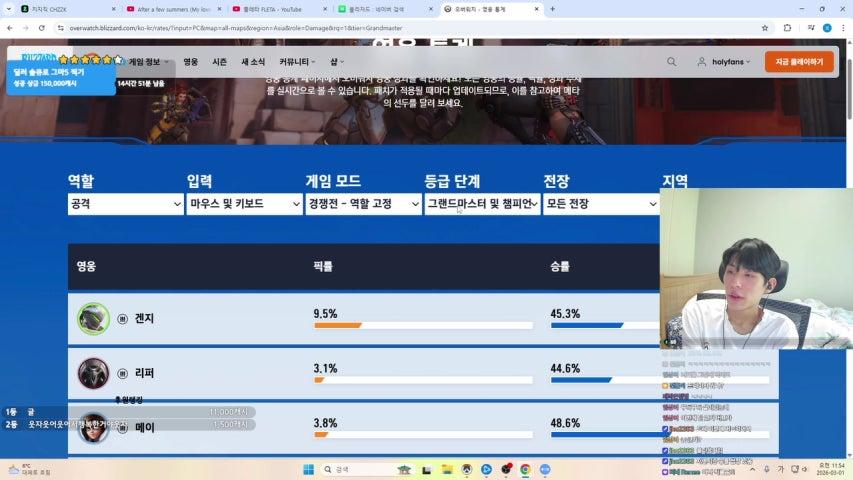Click the microphone icon in system tray
Screen dimensions: 853x480
click(x=767, y=469)
